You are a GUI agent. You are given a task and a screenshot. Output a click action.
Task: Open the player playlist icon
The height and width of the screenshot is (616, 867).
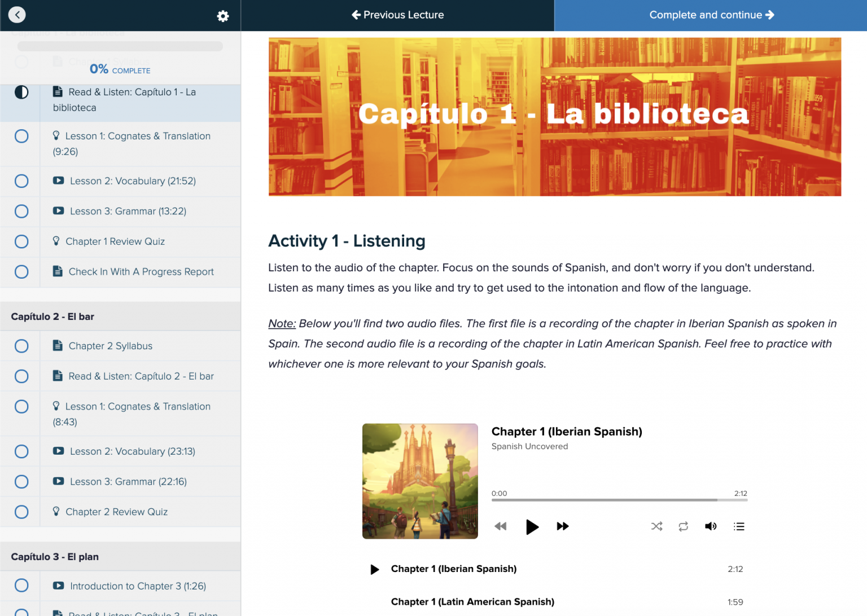[739, 526]
